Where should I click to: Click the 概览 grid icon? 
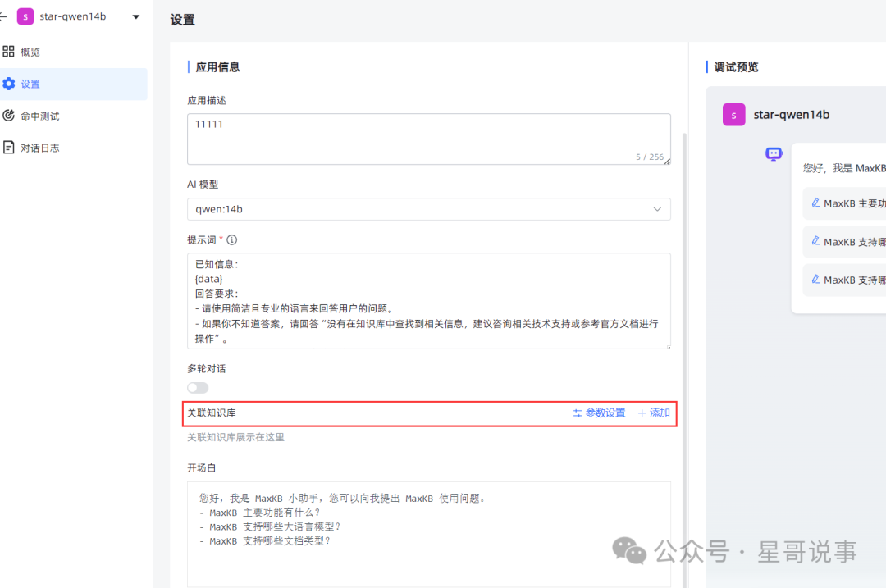click(8, 52)
